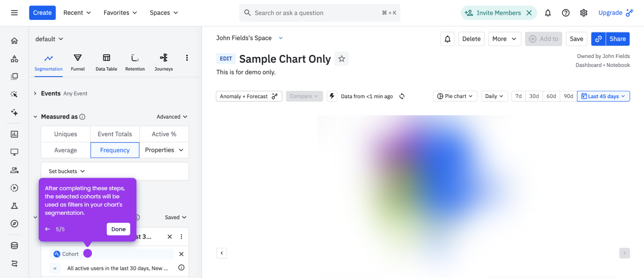Choose the 30d date range option
The width and height of the screenshot is (644, 278).
tap(534, 96)
